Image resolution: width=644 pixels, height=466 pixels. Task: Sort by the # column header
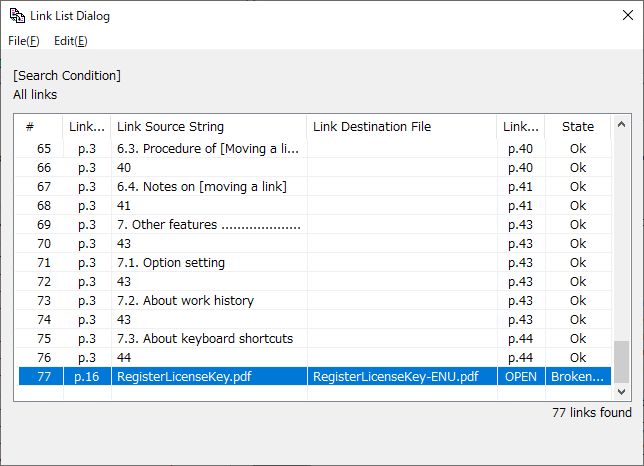[x=39, y=126]
